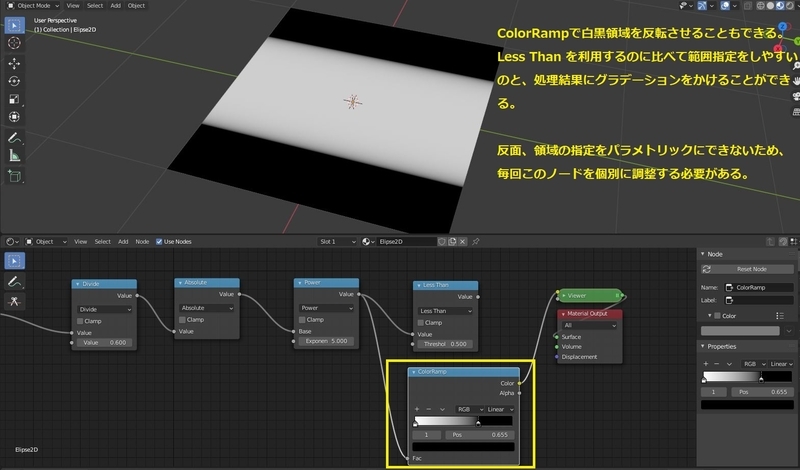Switch to Solid viewport shading

770,6
